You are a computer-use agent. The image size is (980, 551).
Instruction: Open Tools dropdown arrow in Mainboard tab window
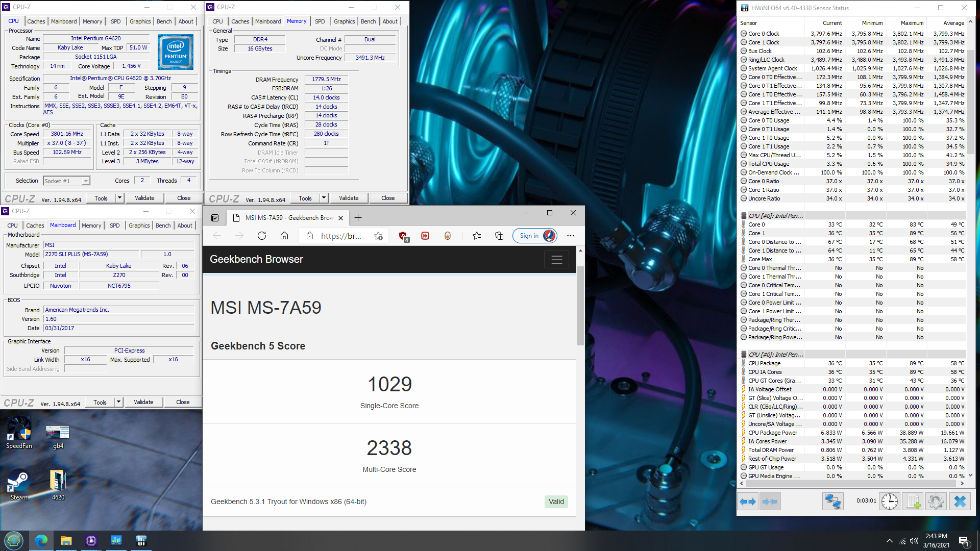(118, 402)
